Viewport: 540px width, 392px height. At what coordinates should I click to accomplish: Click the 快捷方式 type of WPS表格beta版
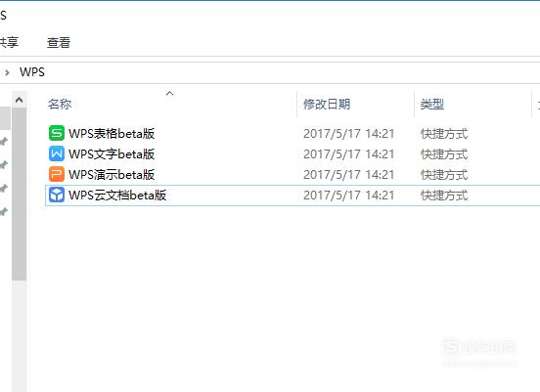point(444,134)
